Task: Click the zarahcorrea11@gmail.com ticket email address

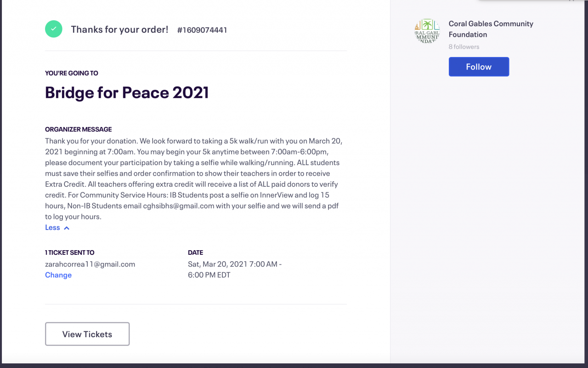Action: 90,264
